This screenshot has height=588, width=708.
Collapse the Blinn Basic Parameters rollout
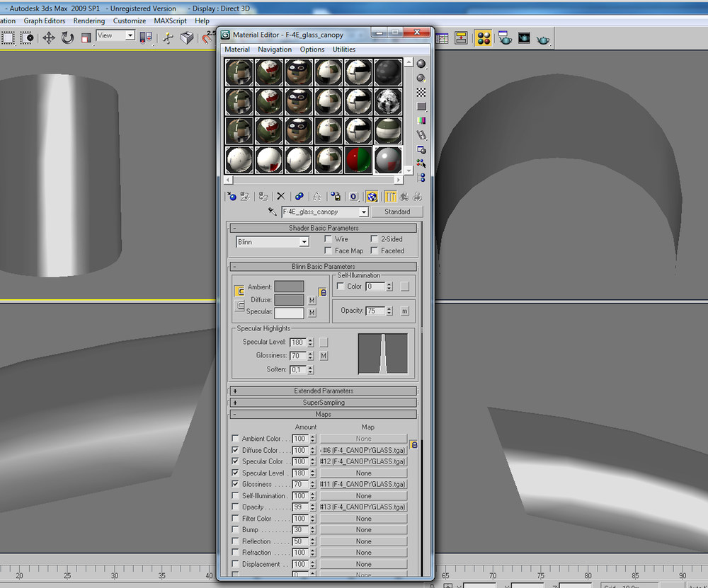click(x=324, y=266)
